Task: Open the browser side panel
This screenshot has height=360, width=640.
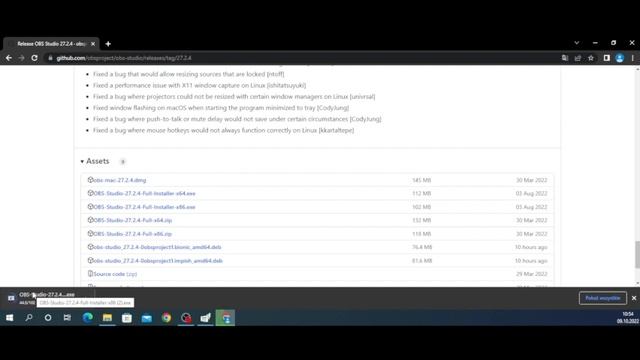Action: 607,58
